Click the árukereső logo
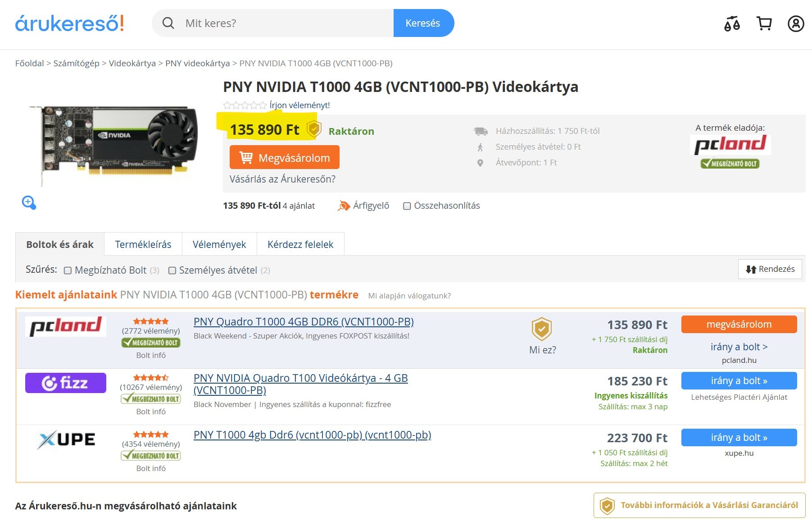Screen dimensions: 812x522 (70, 23)
